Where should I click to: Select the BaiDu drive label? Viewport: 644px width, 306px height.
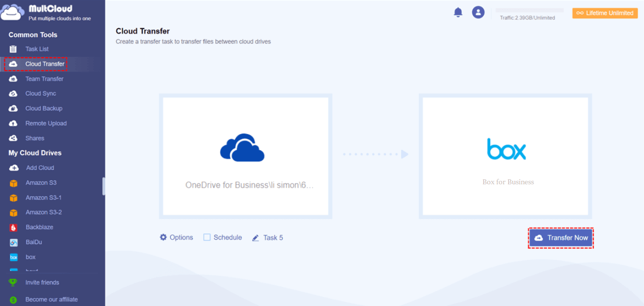[34, 242]
